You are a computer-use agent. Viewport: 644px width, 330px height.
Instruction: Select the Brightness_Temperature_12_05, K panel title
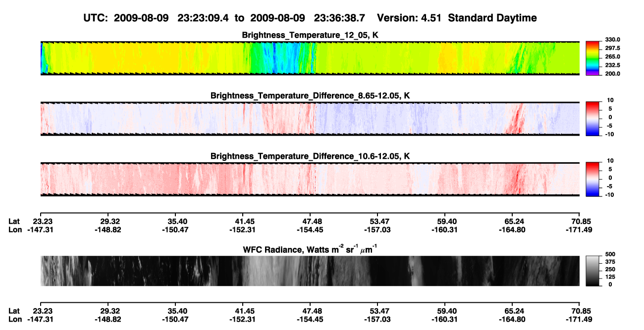point(310,35)
